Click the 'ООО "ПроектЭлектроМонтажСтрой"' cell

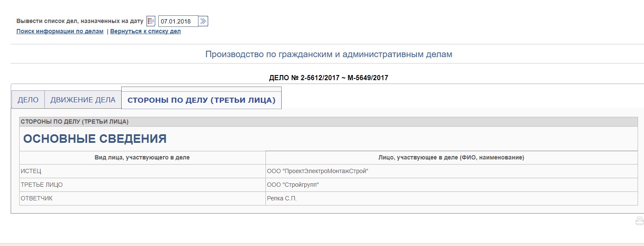point(317,171)
